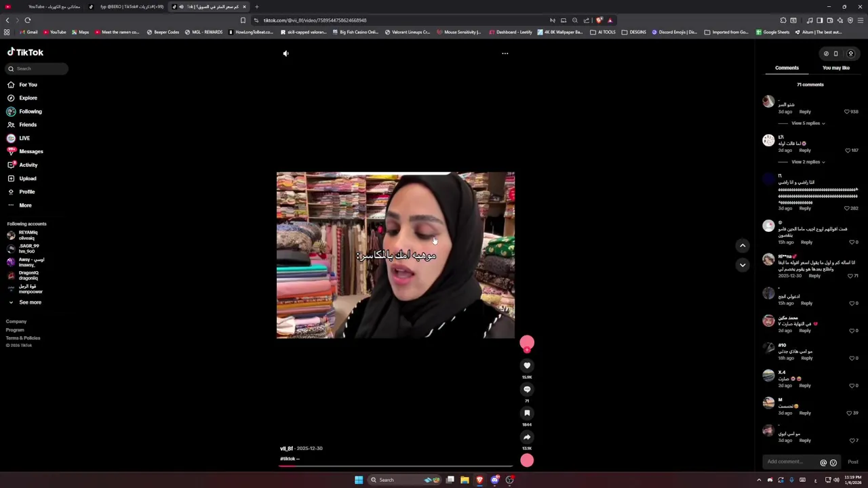Open the #tiktok hashtag

(288, 459)
